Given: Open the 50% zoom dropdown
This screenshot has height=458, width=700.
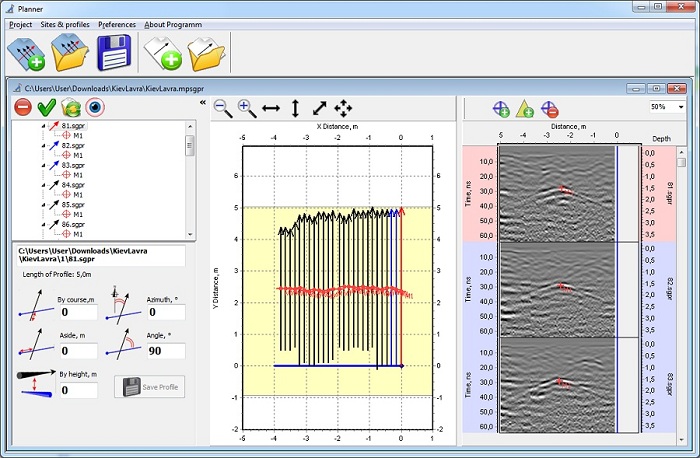Looking at the screenshot, I should click(x=680, y=106).
